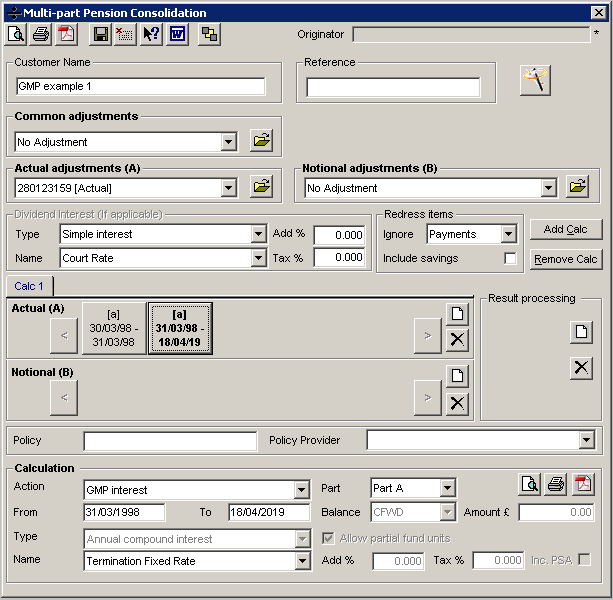Viewport: 613px width, 600px height.
Task: Toggle the Allow partial fund units checkbox
Action: pyautogui.click(x=328, y=539)
